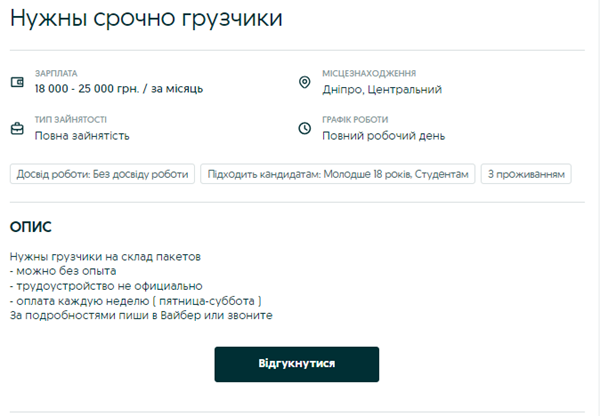
Task: Click the clock work schedule icon
Action: [305, 128]
